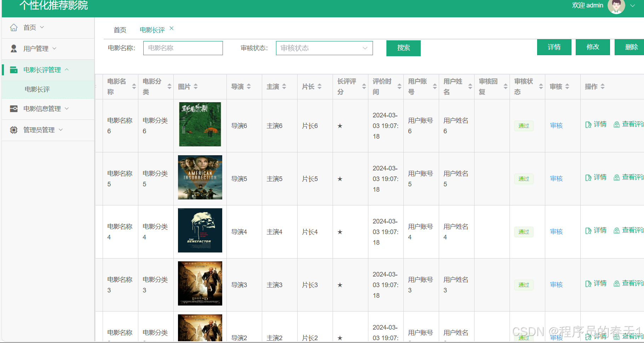This screenshot has height=343, width=644.
Task: Click movie poster thumbnail for 电影名称6
Action: point(200,124)
